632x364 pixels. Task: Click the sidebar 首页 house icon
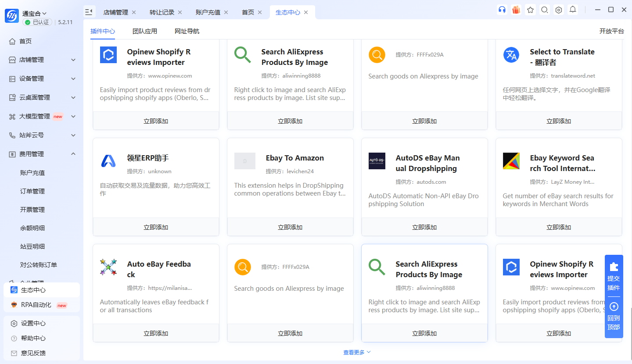[12, 41]
